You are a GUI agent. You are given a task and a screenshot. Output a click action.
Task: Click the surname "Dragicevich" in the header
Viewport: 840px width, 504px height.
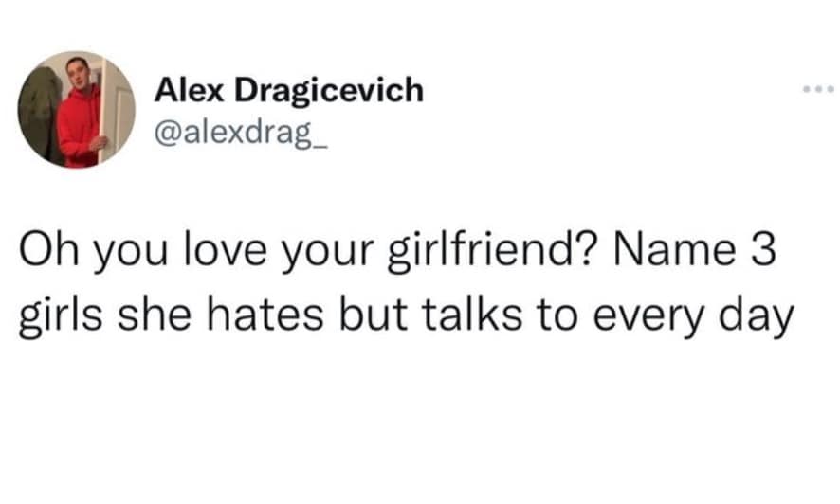[328, 91]
